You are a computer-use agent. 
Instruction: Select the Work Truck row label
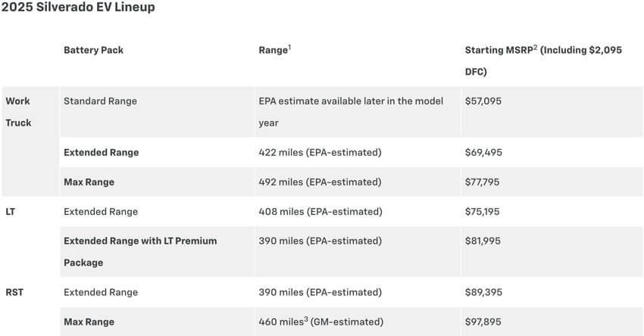coord(18,111)
